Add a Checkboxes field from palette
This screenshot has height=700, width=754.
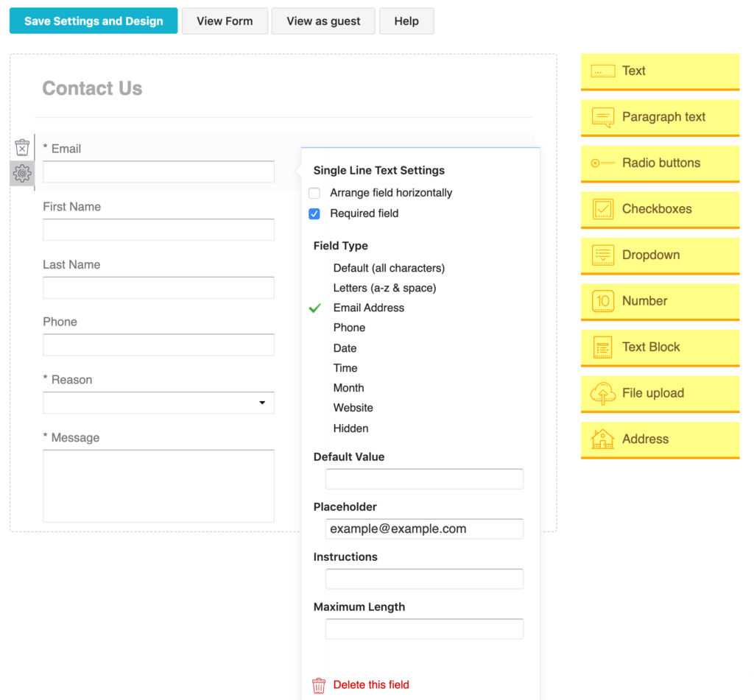click(660, 209)
